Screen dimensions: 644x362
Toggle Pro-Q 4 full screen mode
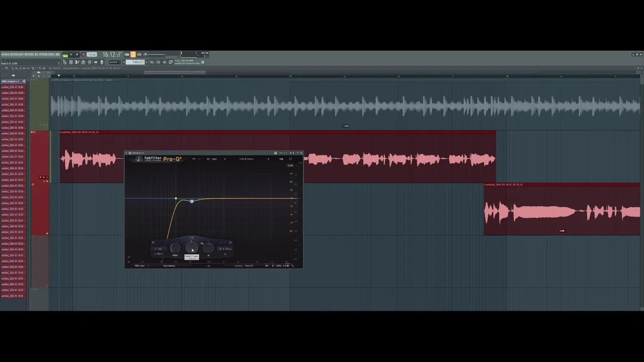(290, 159)
